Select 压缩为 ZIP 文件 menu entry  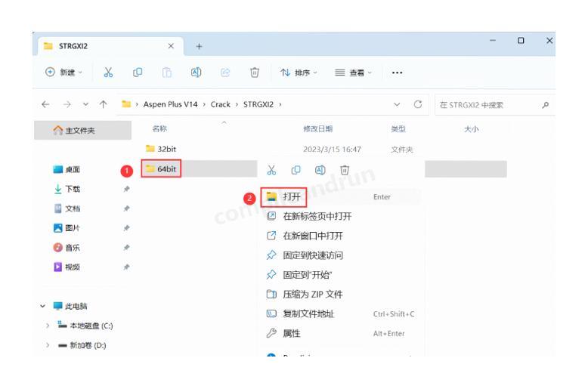coord(342,294)
